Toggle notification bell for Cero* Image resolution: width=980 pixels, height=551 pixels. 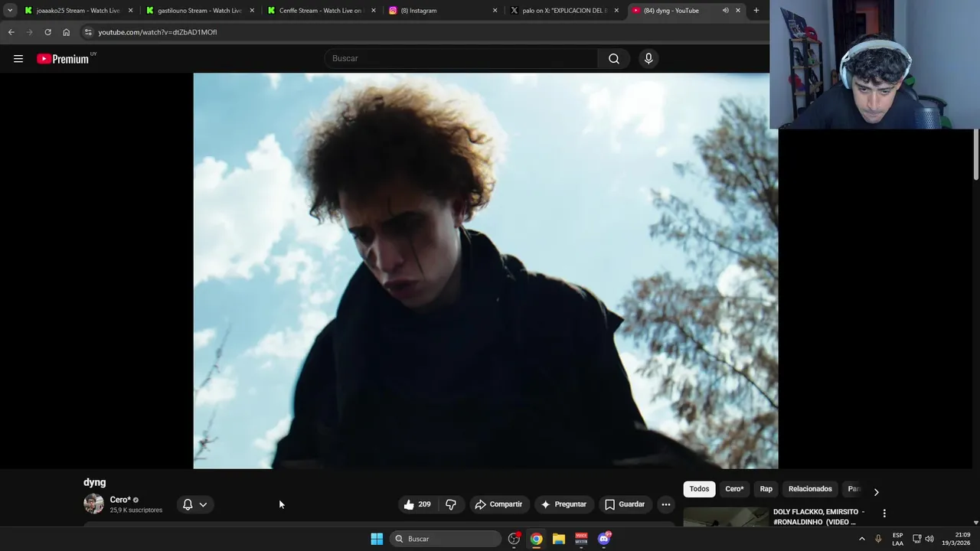188,504
